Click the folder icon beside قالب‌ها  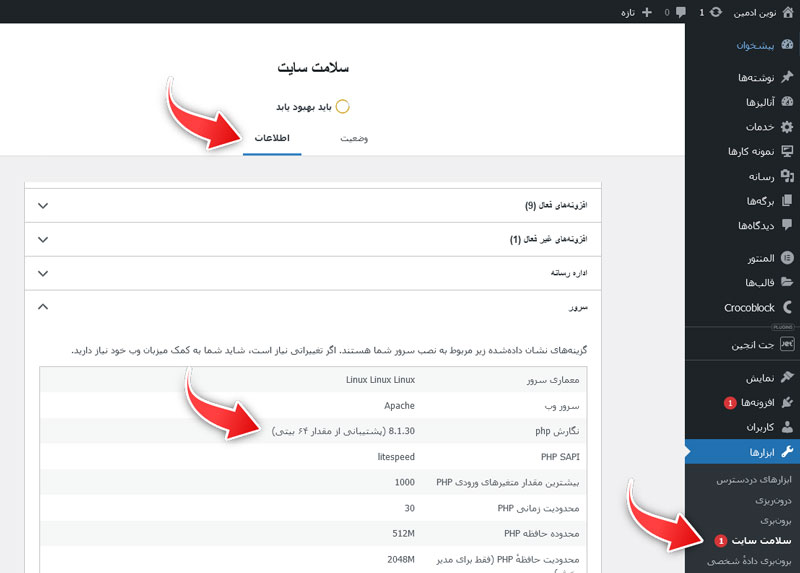click(x=787, y=282)
